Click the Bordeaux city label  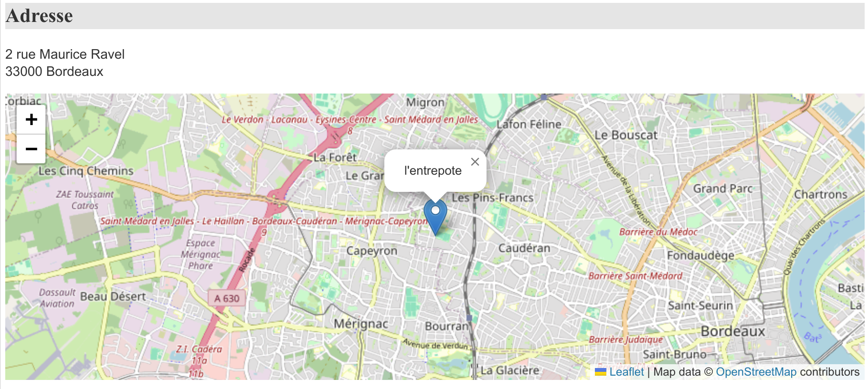(732, 331)
